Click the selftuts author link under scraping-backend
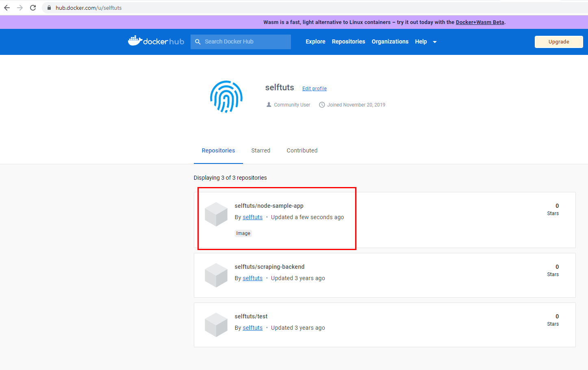The image size is (588, 370). 253,278
